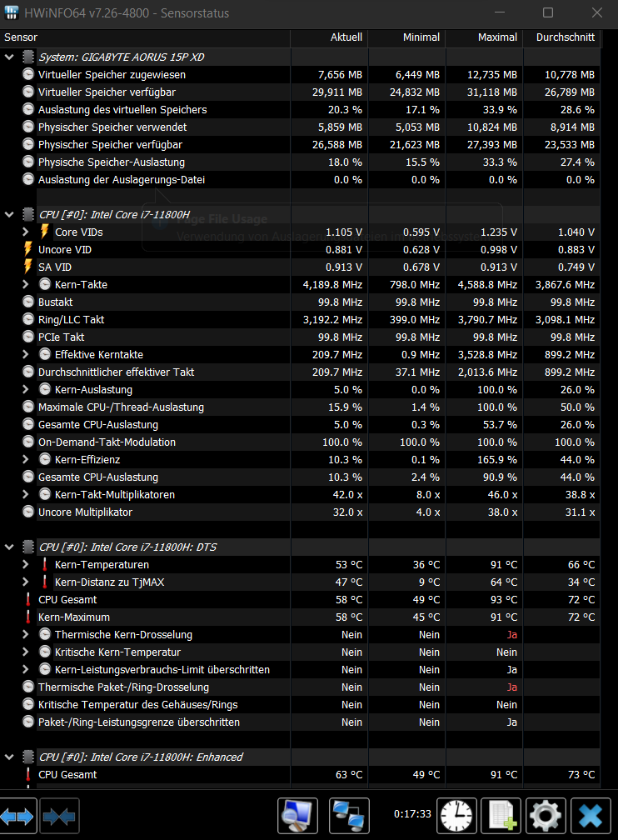Expand Kern-Leistungsverbrauchs-Limit überschritten row
Viewport: 618px width, 840px height.
pyautogui.click(x=26, y=670)
